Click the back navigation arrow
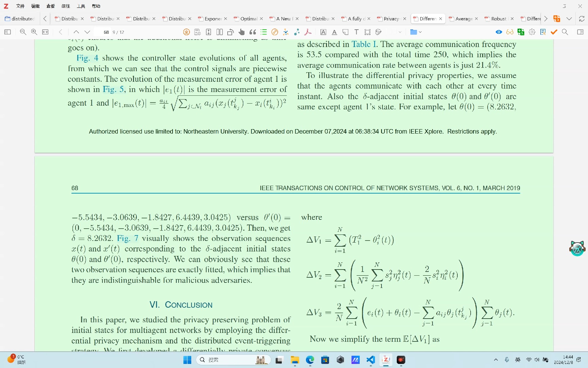 61,32
